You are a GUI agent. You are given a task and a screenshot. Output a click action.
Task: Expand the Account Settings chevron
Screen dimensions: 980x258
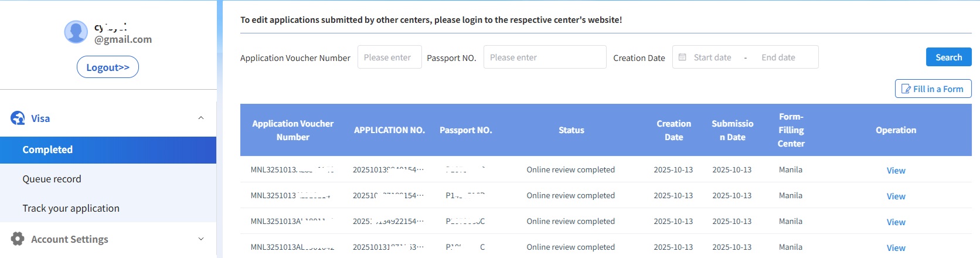[x=201, y=239]
